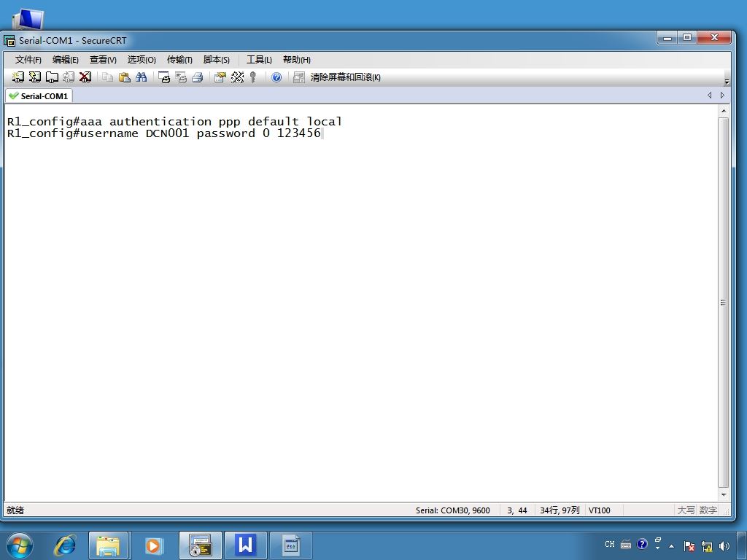Click the Quick Connect lightning icon

35,77
